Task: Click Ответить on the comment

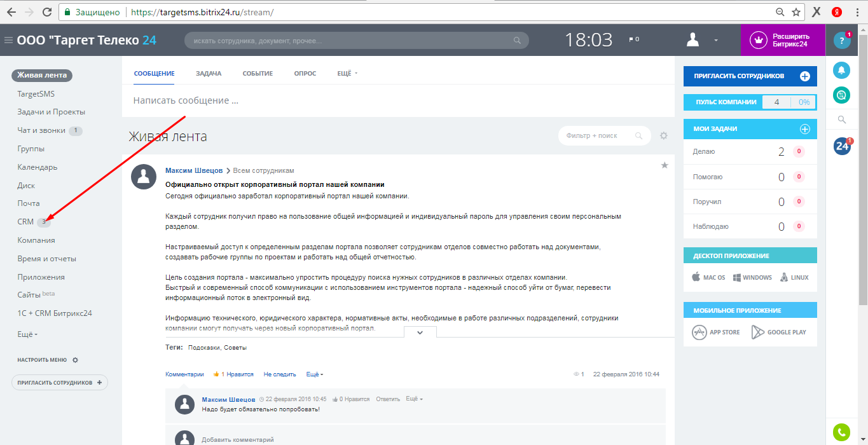Action: pyautogui.click(x=388, y=399)
